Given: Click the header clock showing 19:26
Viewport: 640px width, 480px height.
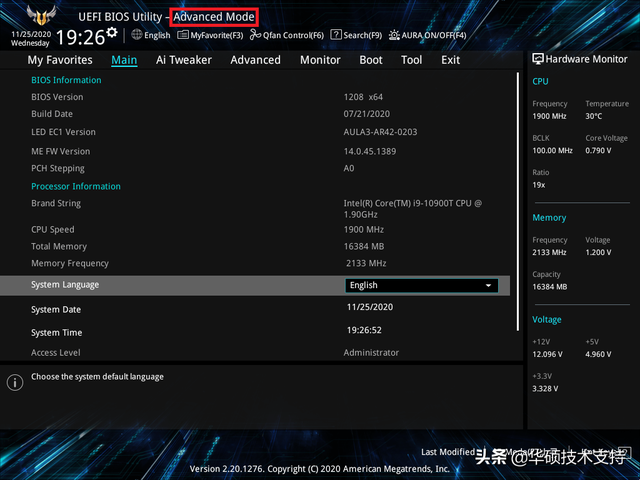Looking at the screenshot, I should click(x=80, y=38).
